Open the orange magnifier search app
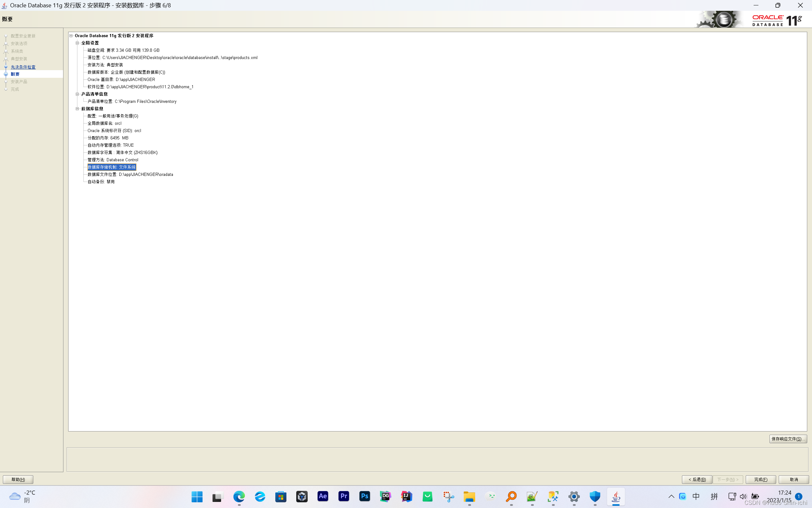Viewport: 812px width, 508px height. coord(511,497)
